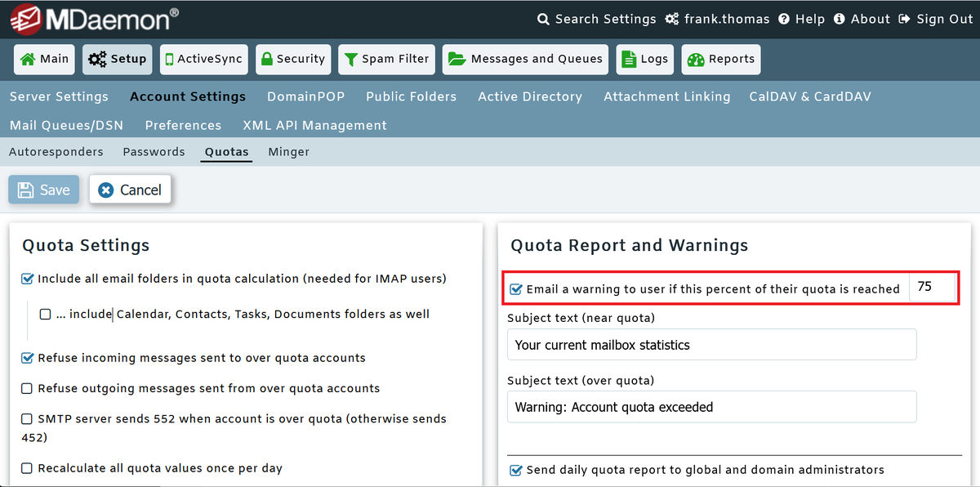Image resolution: width=980 pixels, height=487 pixels.
Task: Open CalDAV & CardDAV settings
Action: coord(810,96)
